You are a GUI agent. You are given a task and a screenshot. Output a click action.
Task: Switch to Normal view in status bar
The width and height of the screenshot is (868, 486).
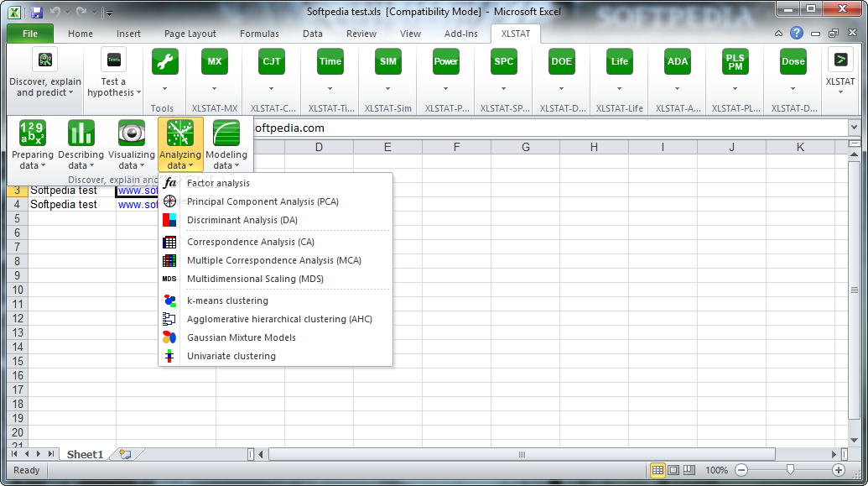tap(657, 470)
